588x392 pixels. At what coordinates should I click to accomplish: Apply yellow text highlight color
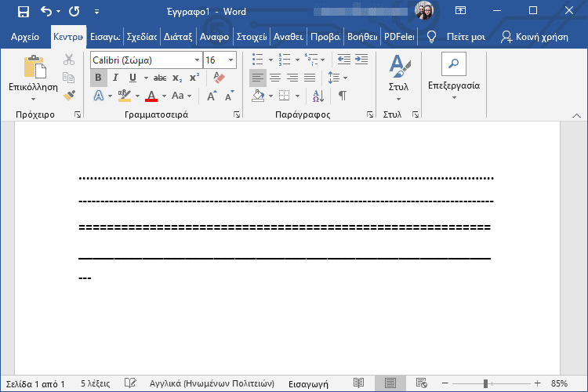(x=124, y=96)
